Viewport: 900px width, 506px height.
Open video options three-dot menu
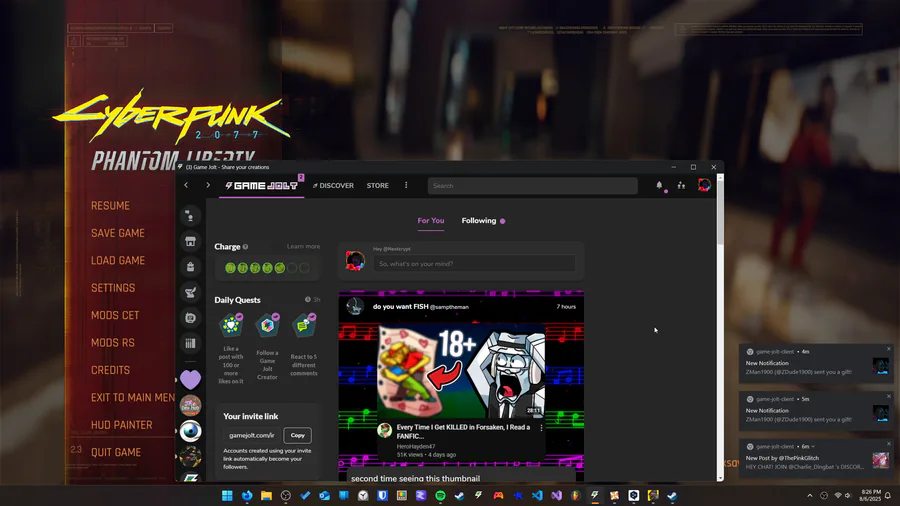(x=541, y=428)
